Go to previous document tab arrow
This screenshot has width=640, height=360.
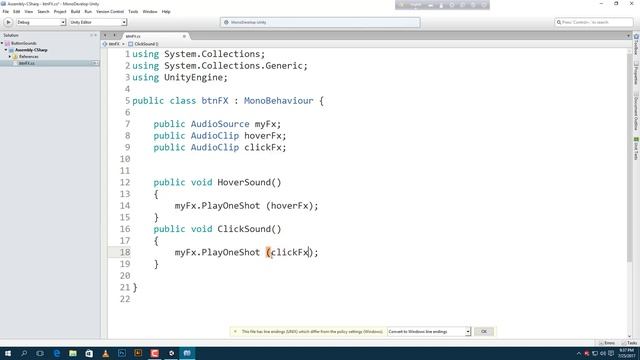pyautogui.click(x=105, y=36)
